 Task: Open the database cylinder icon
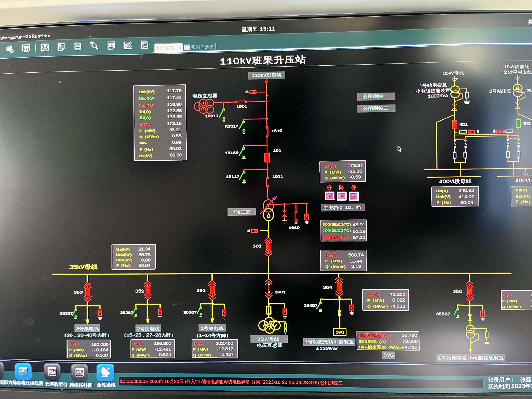(x=77, y=46)
